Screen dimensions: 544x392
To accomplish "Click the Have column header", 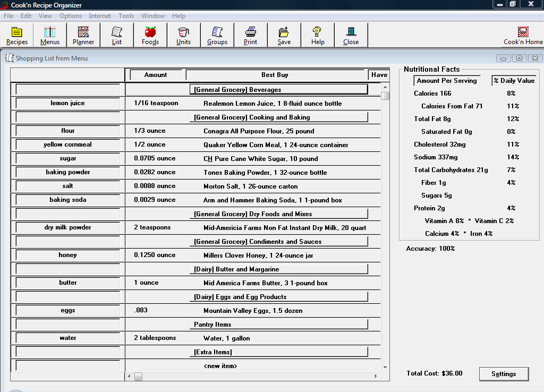I will pos(379,75).
